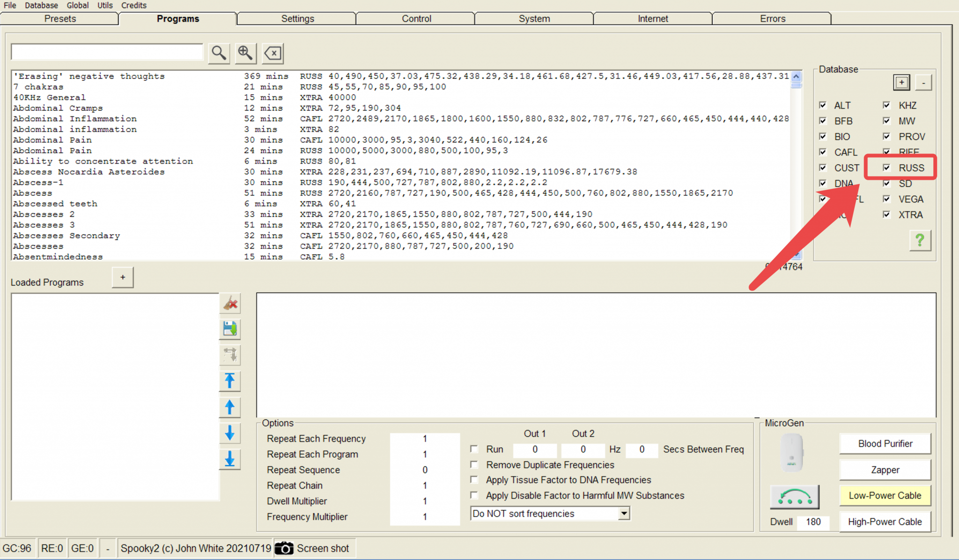Image resolution: width=959 pixels, height=560 pixels.
Task: Open the Utils menu
Action: click(105, 5)
